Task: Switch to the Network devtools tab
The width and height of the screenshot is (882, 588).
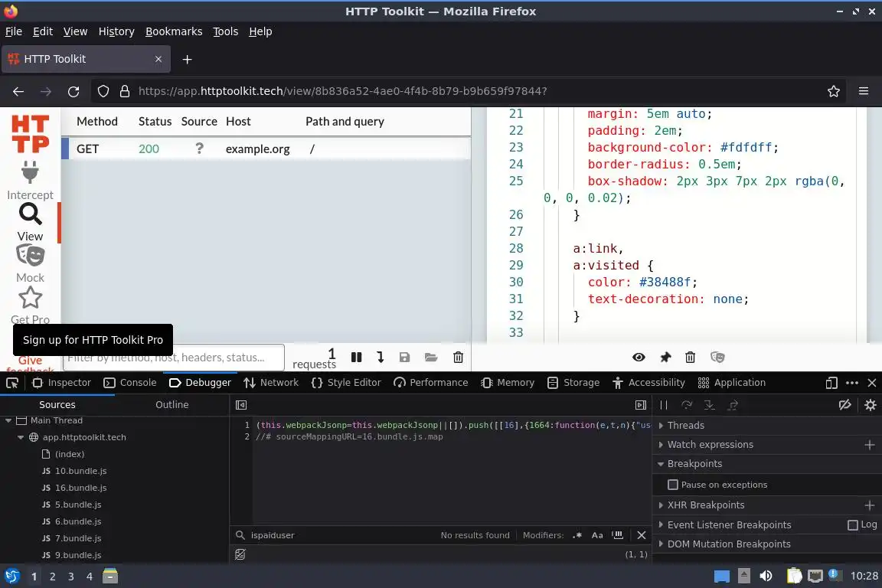Action: pos(271,383)
